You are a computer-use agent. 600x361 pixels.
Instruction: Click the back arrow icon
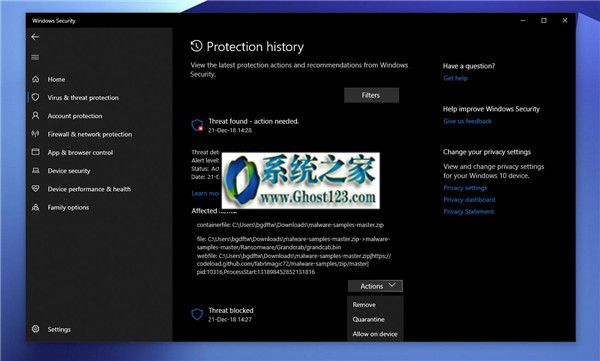[x=35, y=37]
